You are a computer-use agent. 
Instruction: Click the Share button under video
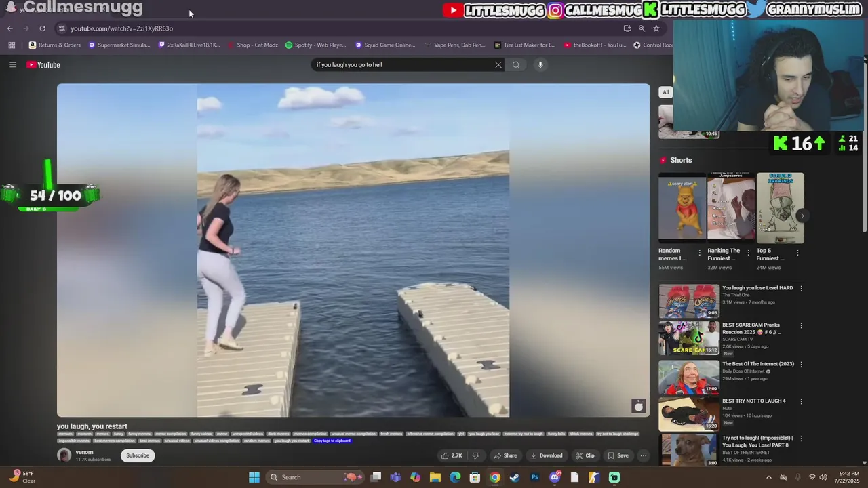coord(505,455)
